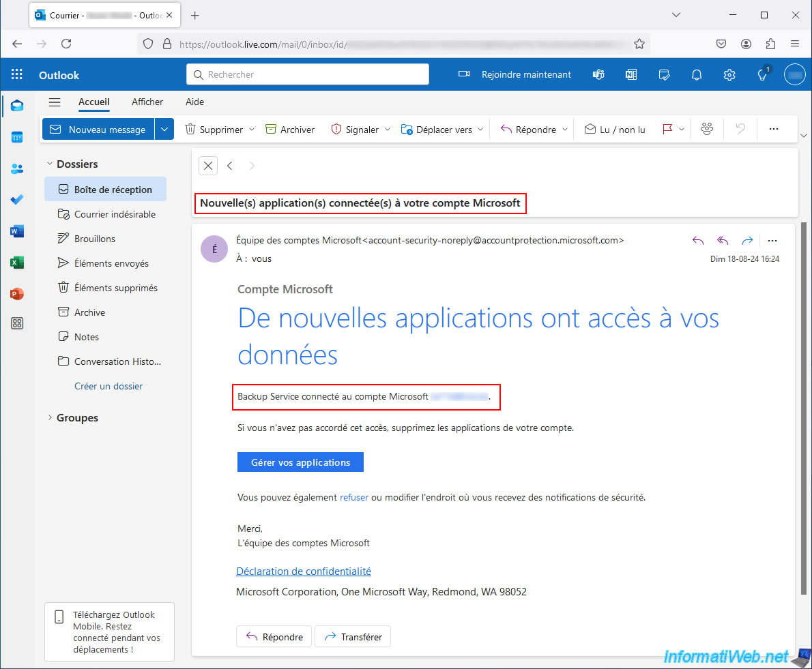Screen dimensions: 812x669
Task: Collapse the Dossiers folder section
Action: point(50,164)
